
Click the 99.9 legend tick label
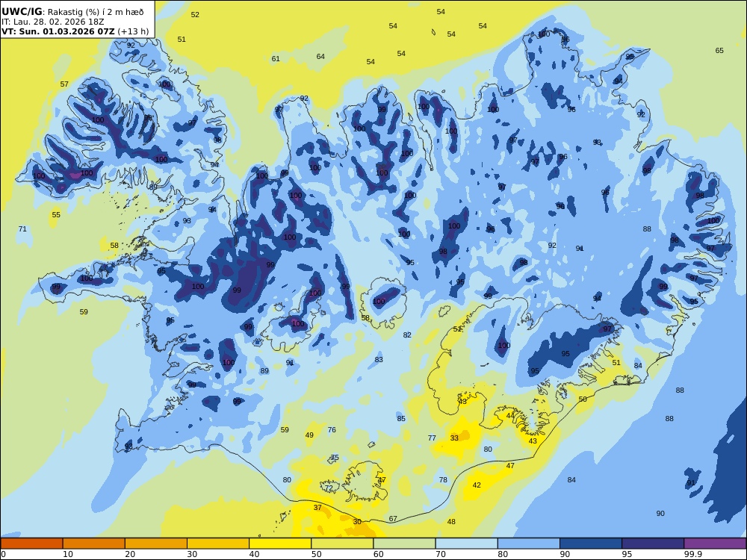(x=692, y=554)
